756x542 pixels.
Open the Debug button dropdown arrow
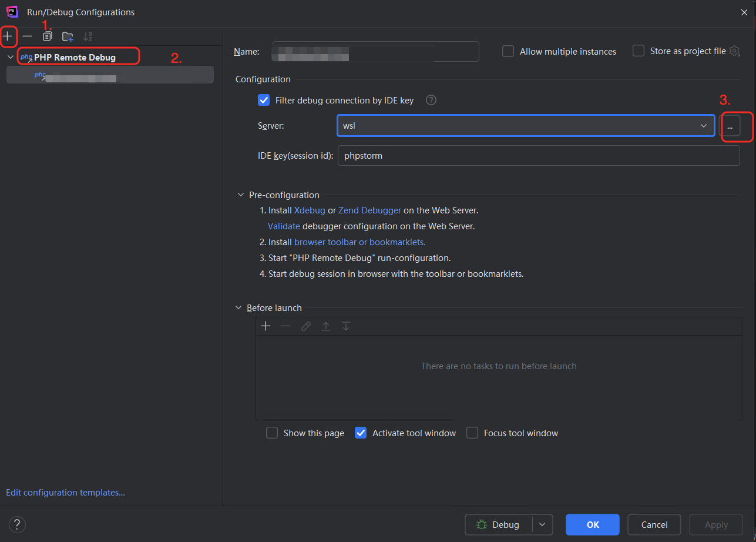click(543, 524)
